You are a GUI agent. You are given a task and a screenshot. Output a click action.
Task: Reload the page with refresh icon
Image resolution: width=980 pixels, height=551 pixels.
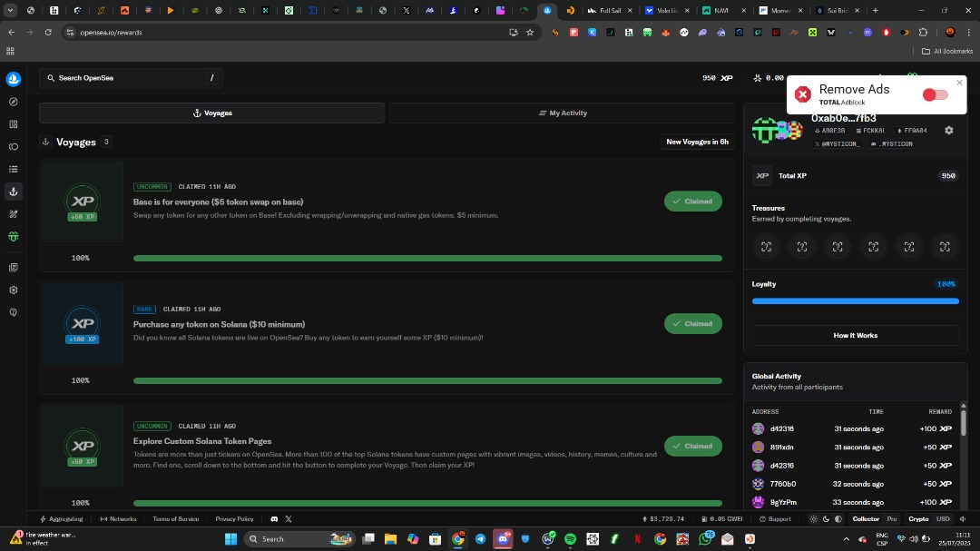[48, 33]
